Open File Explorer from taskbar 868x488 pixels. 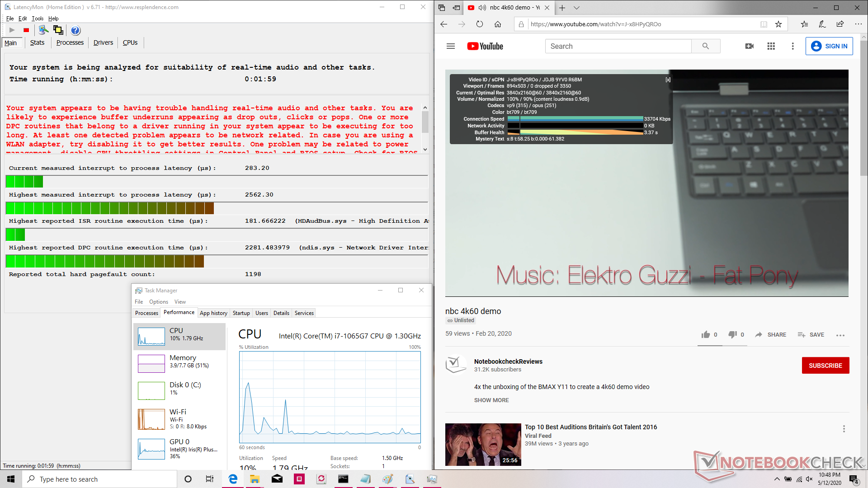coord(255,479)
